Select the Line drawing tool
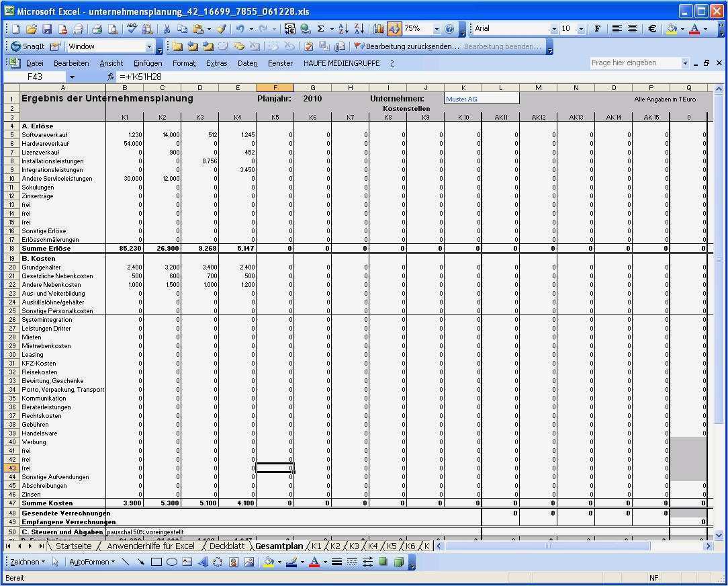This screenshot has width=728, height=586. [125, 562]
